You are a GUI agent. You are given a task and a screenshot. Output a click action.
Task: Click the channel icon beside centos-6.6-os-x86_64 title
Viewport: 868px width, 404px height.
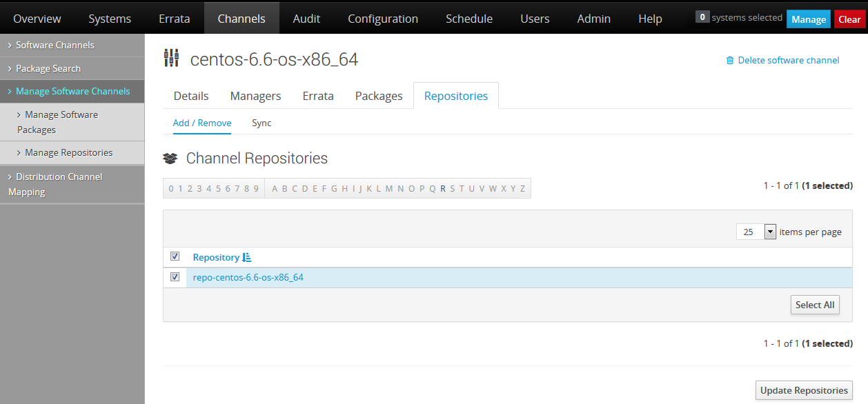171,59
